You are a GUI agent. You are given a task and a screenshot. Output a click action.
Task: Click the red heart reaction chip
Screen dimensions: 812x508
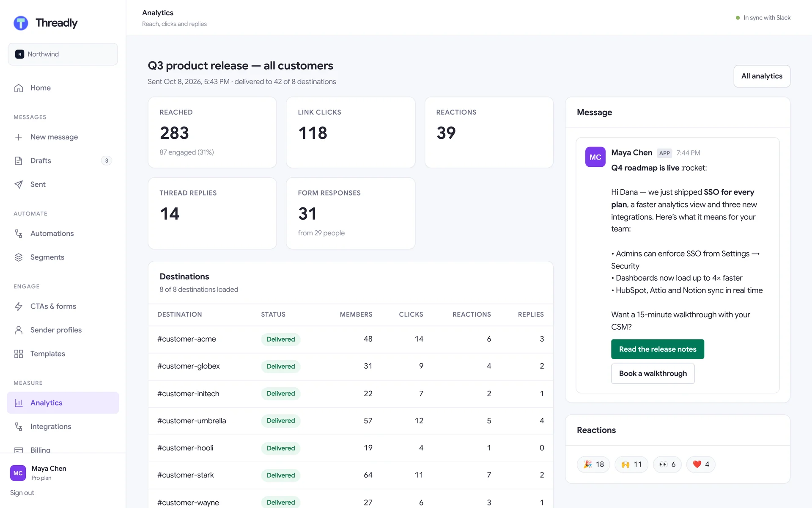(x=701, y=464)
